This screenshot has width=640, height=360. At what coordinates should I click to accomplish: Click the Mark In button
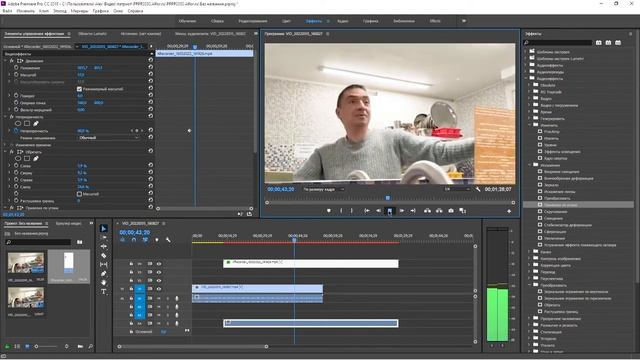(341, 211)
